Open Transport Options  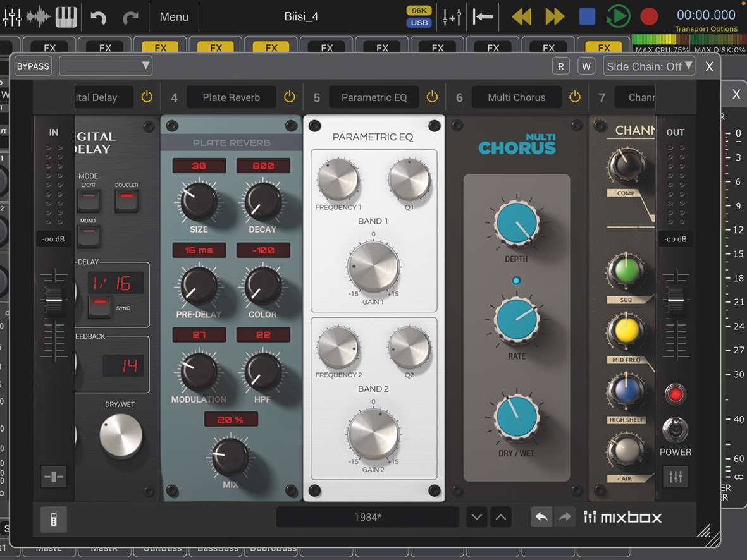click(706, 28)
